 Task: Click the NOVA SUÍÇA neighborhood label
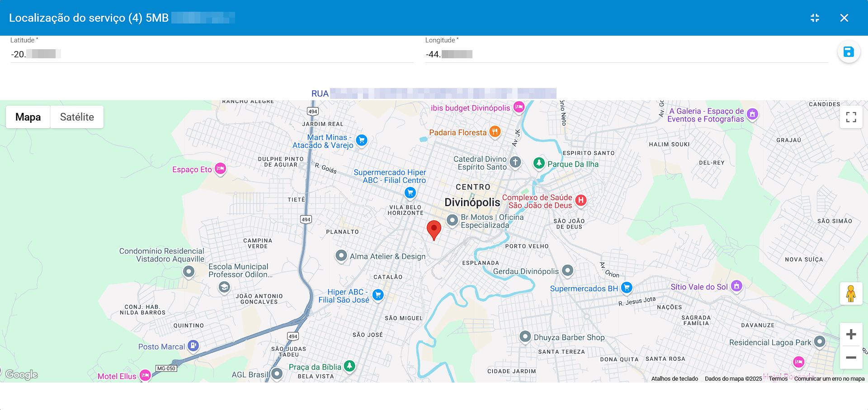click(x=804, y=260)
